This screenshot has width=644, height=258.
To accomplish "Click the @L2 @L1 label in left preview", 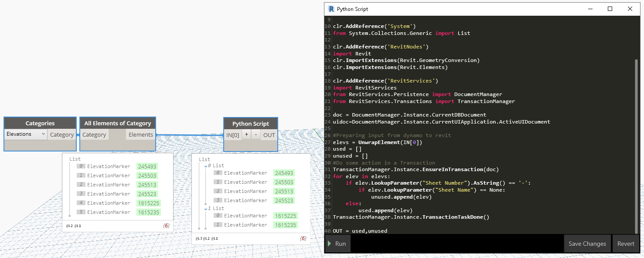I will (74, 226).
